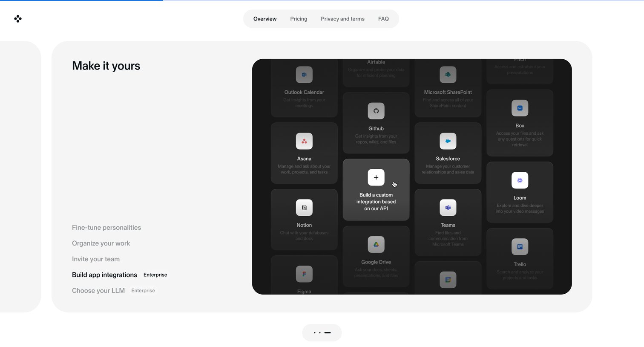Click the Airtable card title
The height and width of the screenshot is (347, 644).
click(376, 62)
